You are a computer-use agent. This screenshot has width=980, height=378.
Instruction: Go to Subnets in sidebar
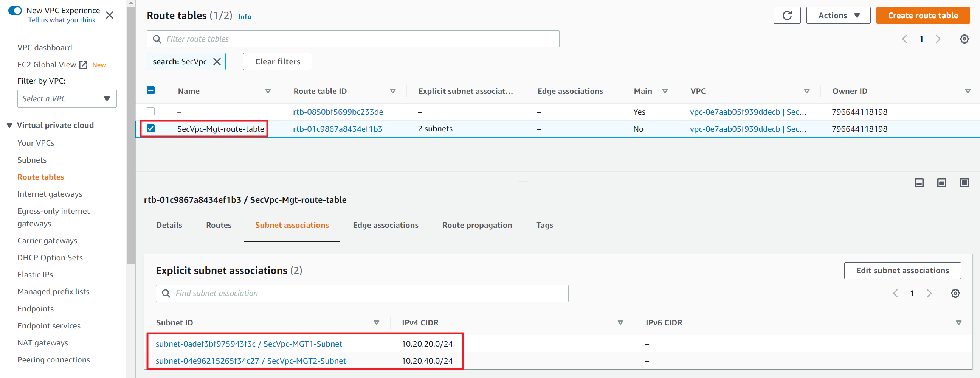point(32,160)
